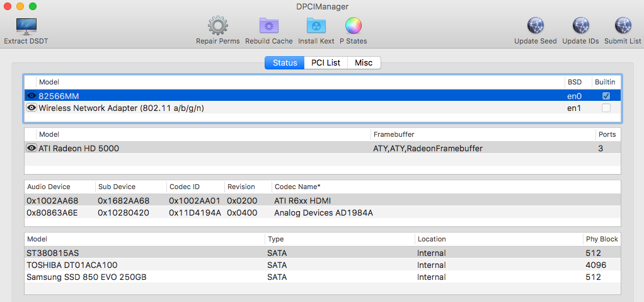Click the Update IDs globe icon
The image size is (644, 302).
click(x=580, y=26)
